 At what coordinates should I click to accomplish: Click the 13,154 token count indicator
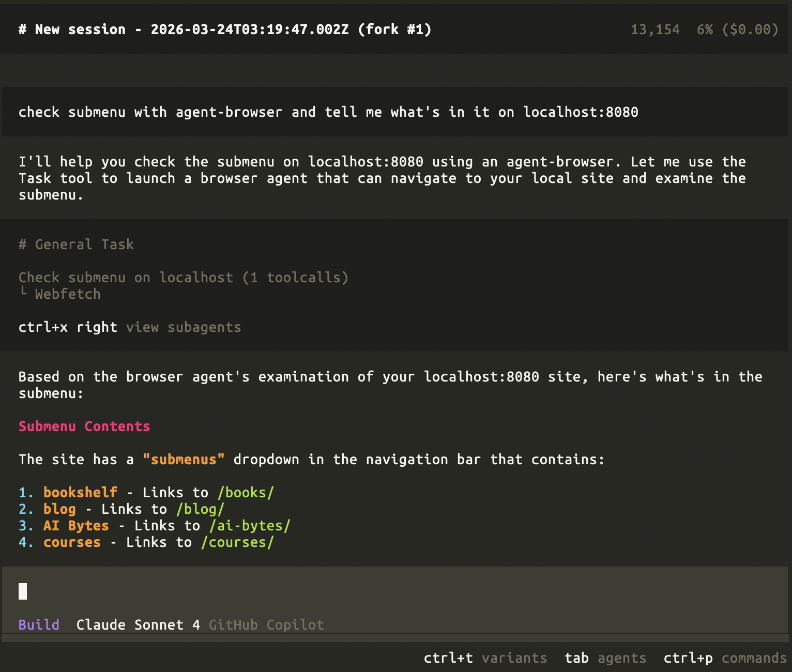coord(654,29)
